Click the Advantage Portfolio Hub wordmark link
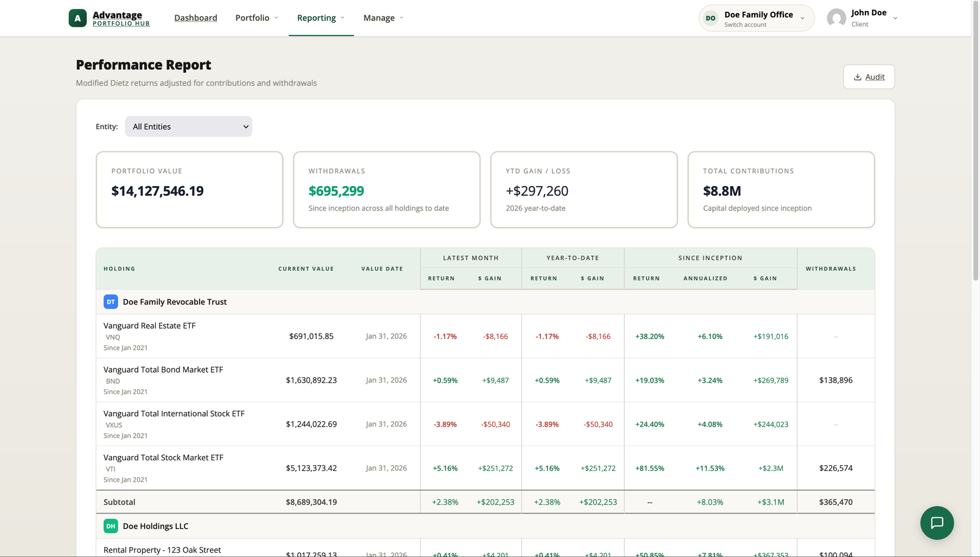980x557 pixels. pyautogui.click(x=121, y=18)
